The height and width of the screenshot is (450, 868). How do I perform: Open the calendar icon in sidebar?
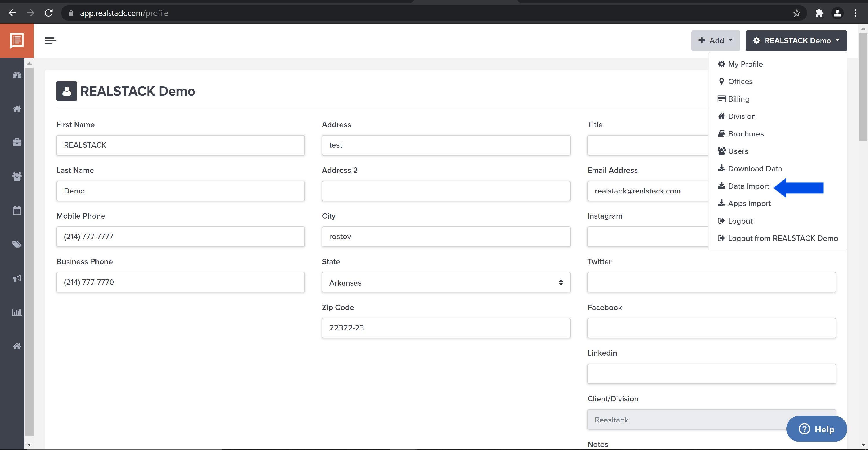(16, 211)
